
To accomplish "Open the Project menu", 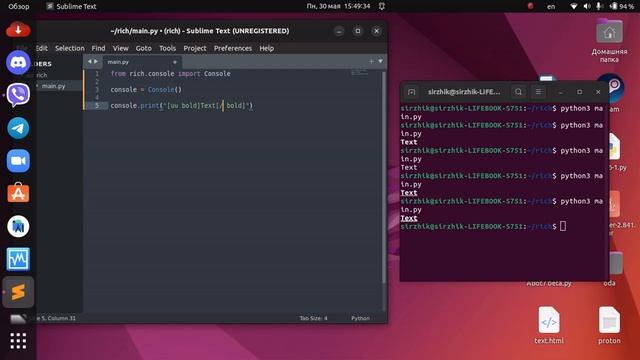I will (x=195, y=48).
